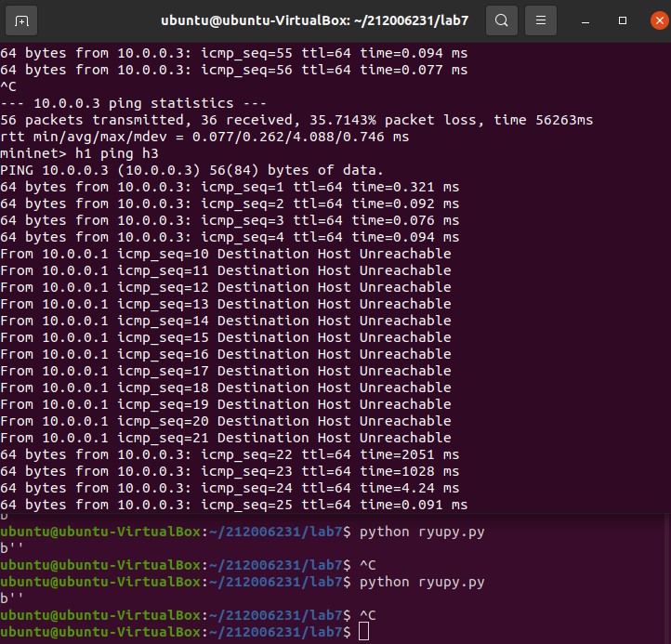Click the icmp_seq=1 time=0.321 ms line
Image resolution: width=671 pixels, height=644 pixels.
[230, 187]
